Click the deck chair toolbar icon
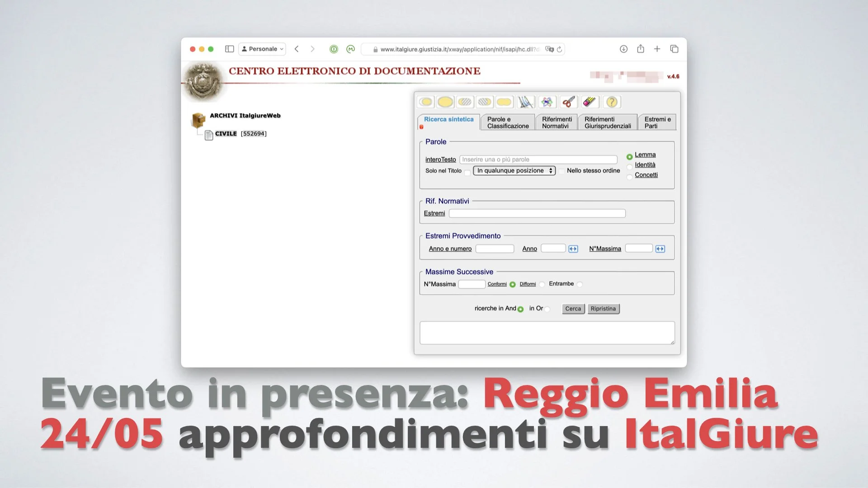This screenshot has width=868, height=488. coord(525,102)
